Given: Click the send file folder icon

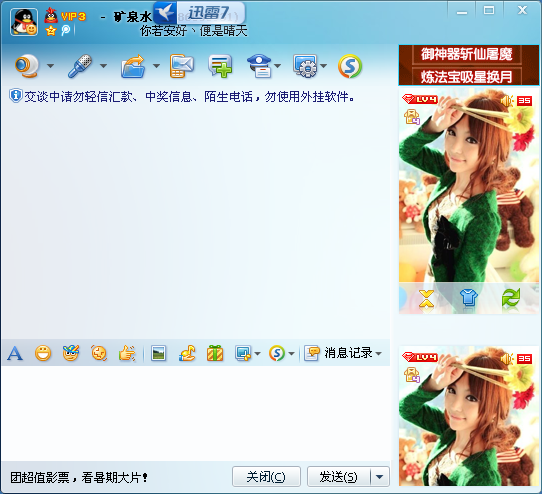Looking at the screenshot, I should (133, 66).
